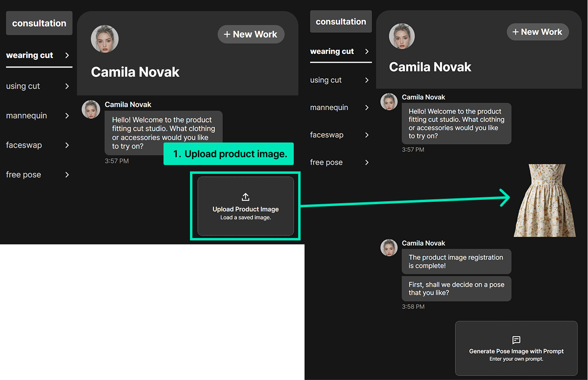Select 'faceswap' menu item in left panel
588x380 pixels.
(x=39, y=145)
